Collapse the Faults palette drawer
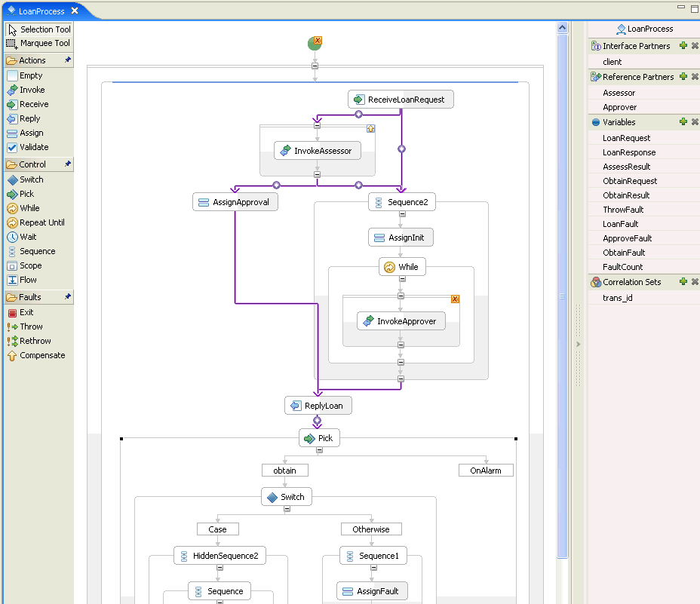The width and height of the screenshot is (700, 604). tap(30, 297)
